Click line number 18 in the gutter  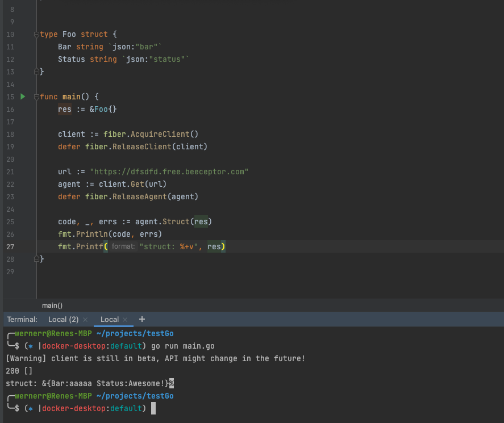(10, 134)
